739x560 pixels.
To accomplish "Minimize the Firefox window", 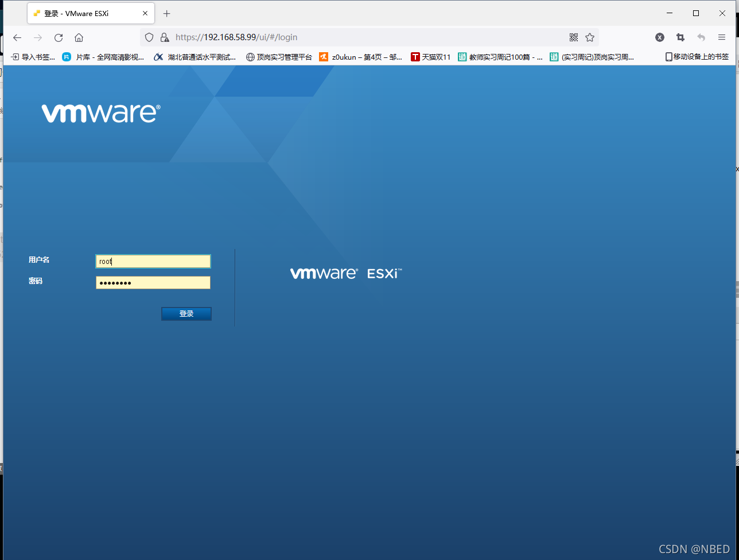I will pyautogui.click(x=670, y=13).
